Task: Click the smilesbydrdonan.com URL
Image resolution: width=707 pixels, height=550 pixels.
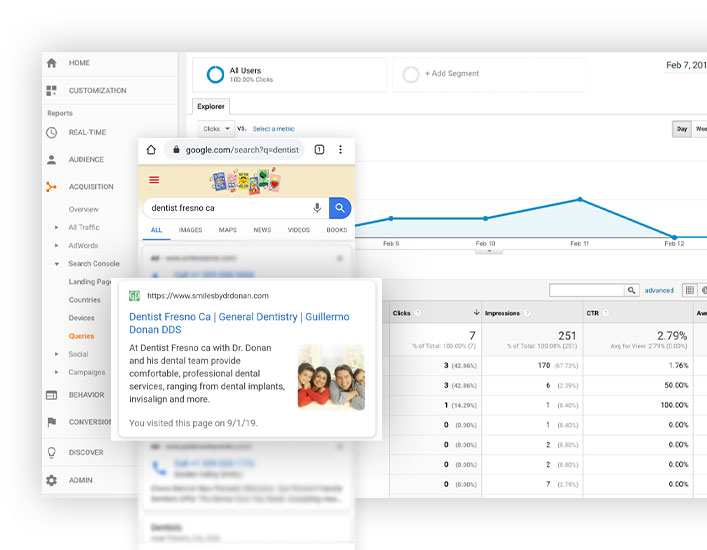Action: (x=208, y=296)
